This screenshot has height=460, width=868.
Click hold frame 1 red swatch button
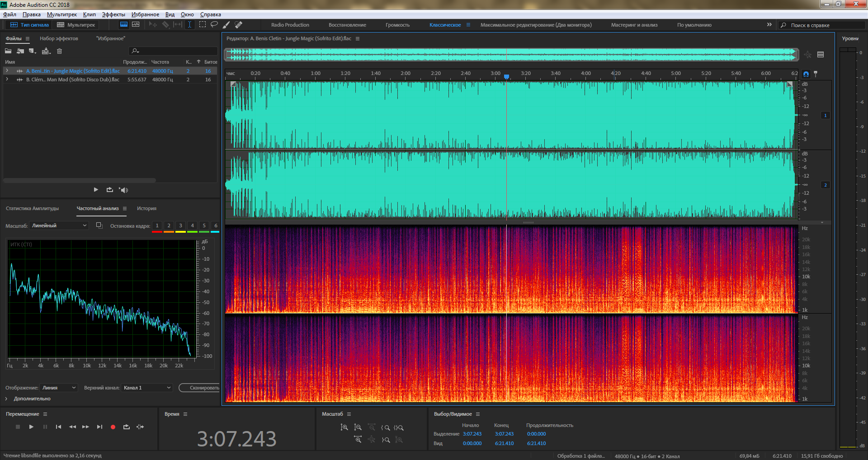[x=157, y=226]
